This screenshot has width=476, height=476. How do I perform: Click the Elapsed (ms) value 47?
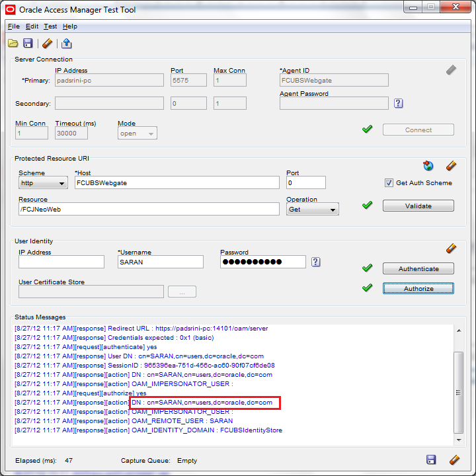pyautogui.click(x=69, y=461)
